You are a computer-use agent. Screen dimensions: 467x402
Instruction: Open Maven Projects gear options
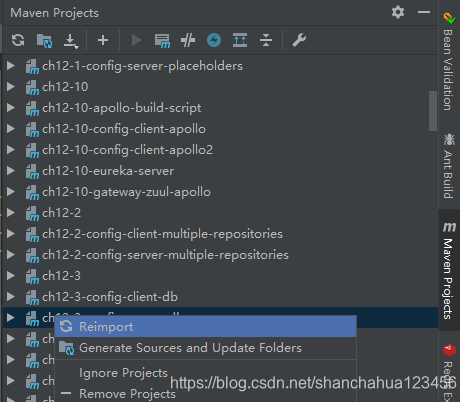point(398,13)
